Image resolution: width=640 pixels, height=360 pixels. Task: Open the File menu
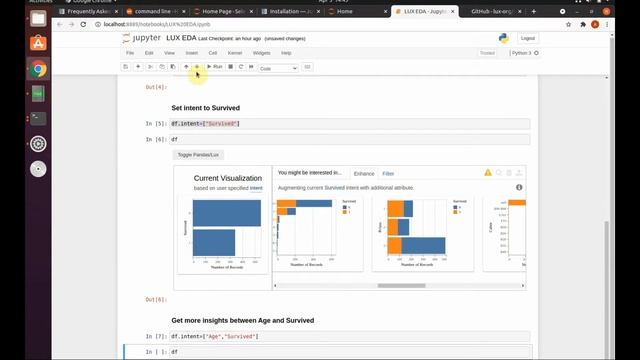(130, 53)
